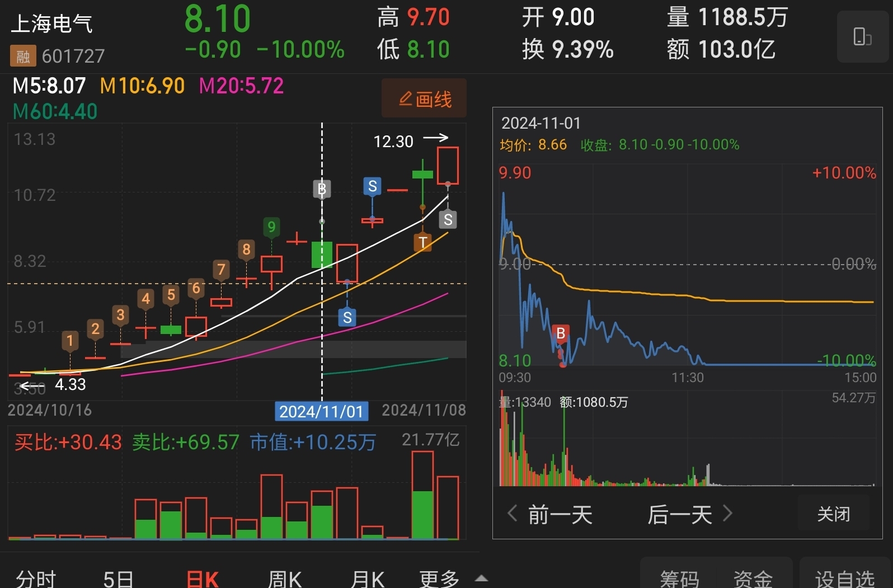The image size is (893, 588).
Task: Tap the 2024/11/01 date label on axis
Action: 322,411
